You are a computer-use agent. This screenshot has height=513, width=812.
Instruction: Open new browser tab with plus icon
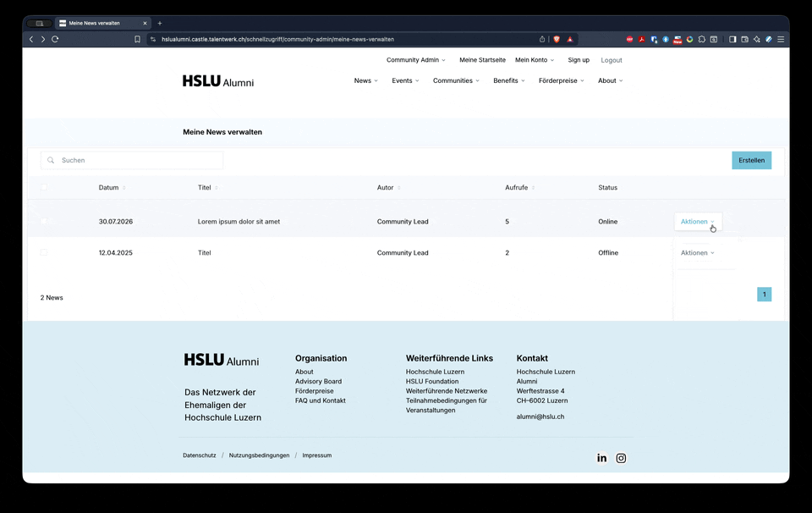click(x=160, y=23)
